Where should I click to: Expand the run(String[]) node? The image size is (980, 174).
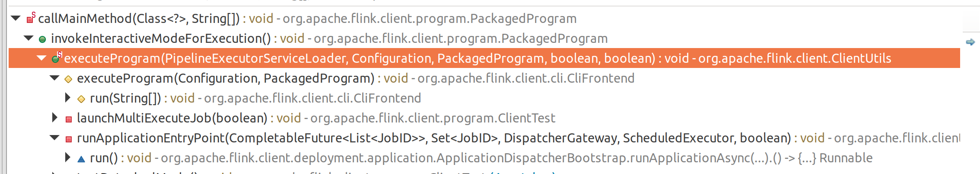[x=67, y=98]
